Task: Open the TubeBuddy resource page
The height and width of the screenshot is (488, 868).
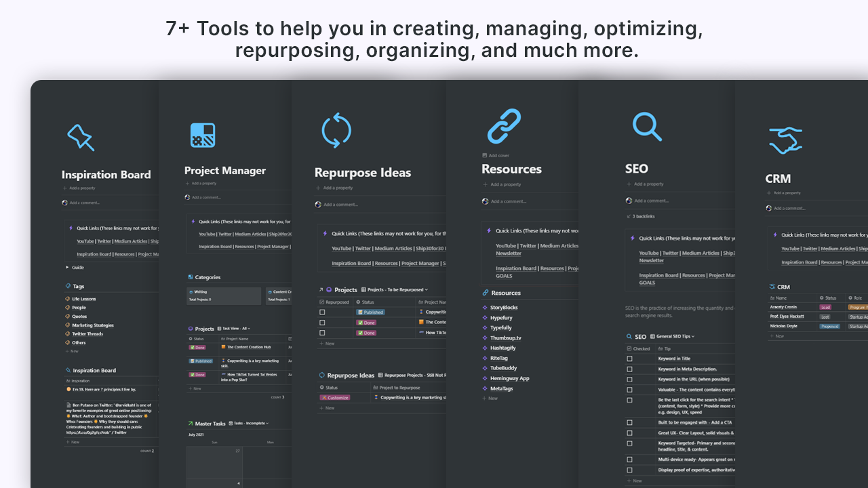Action: 503,368
